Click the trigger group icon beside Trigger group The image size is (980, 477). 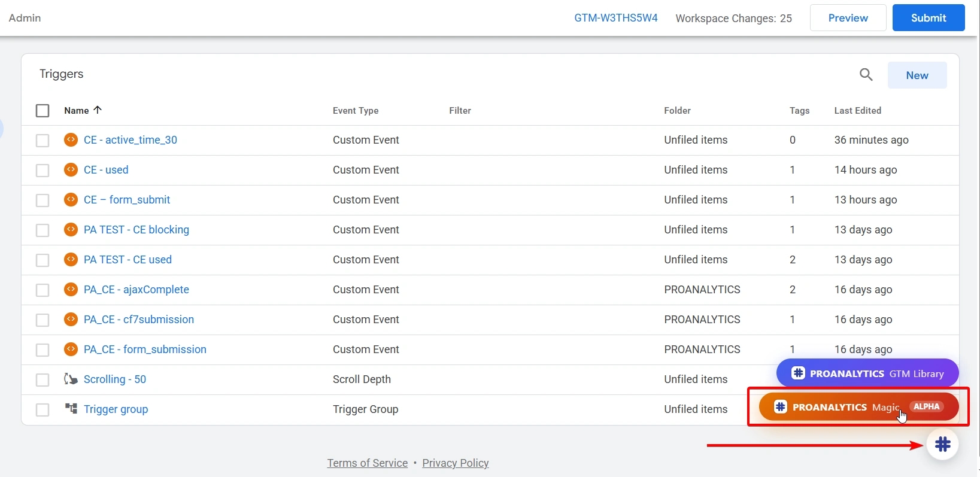tap(71, 409)
